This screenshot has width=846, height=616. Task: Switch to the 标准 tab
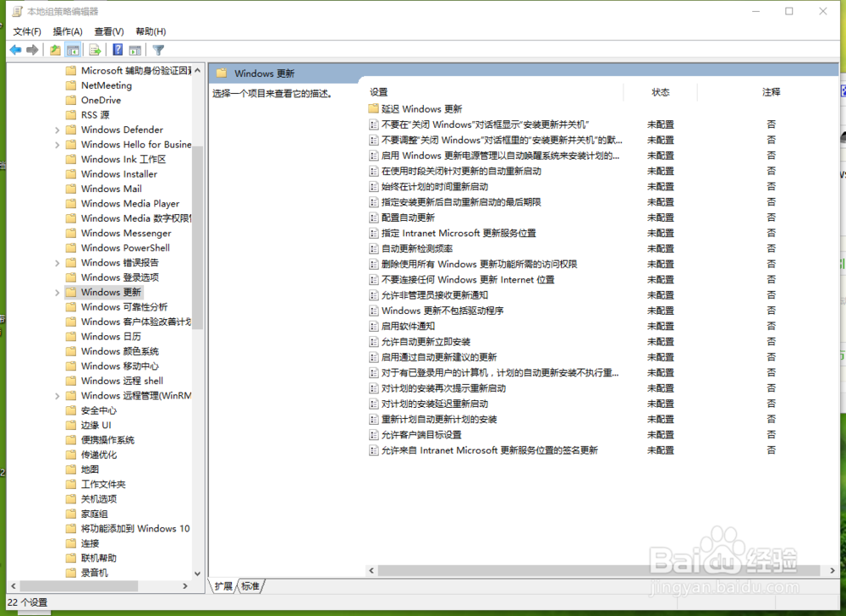pyautogui.click(x=250, y=586)
